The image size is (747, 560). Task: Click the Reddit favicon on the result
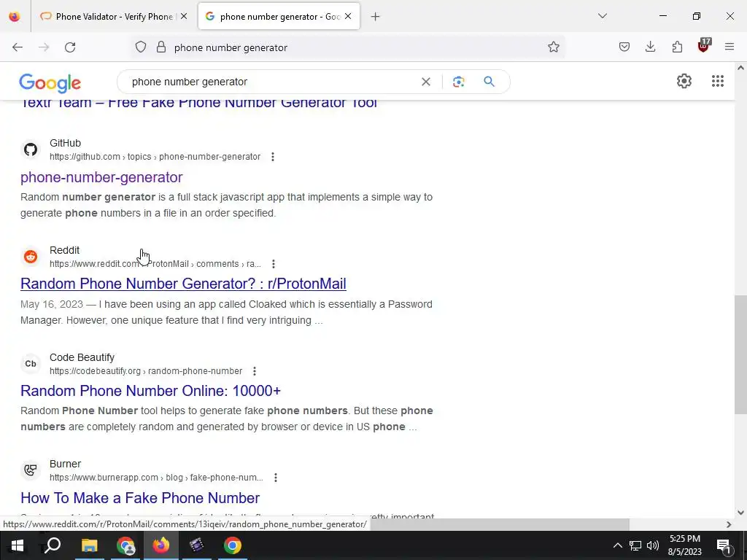[x=31, y=257]
